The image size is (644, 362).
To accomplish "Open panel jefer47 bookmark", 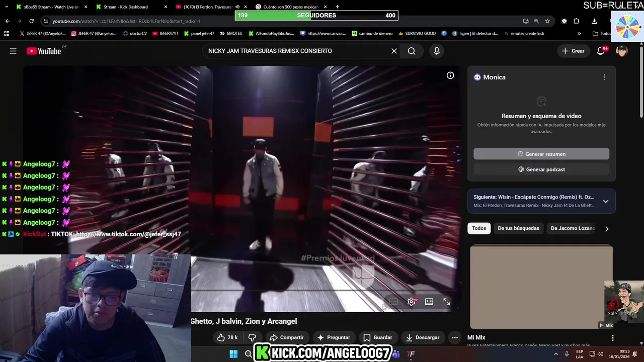I will [199, 34].
